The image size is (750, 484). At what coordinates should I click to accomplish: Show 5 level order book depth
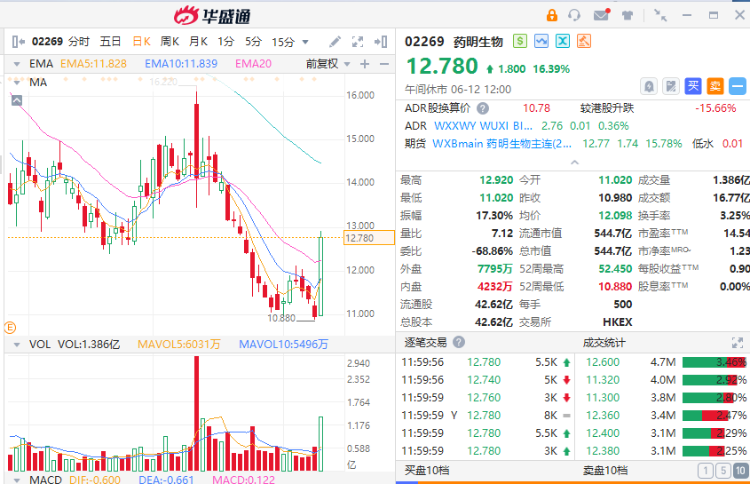coord(723,471)
